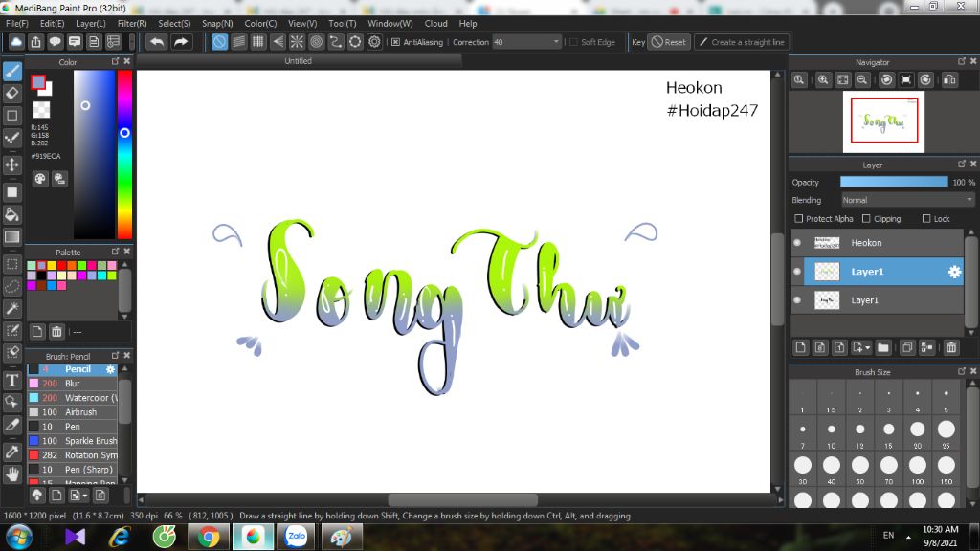Select the Gradient tool

(x=11, y=237)
